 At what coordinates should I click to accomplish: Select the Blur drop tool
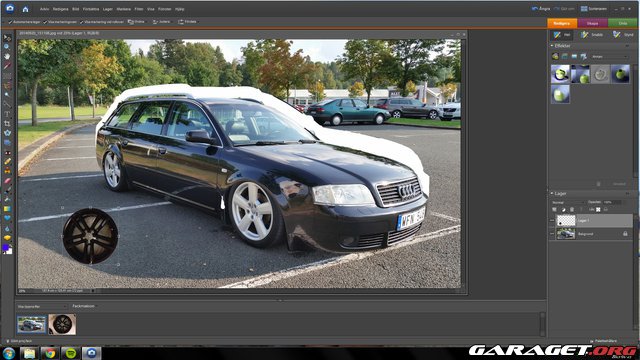(x=7, y=229)
